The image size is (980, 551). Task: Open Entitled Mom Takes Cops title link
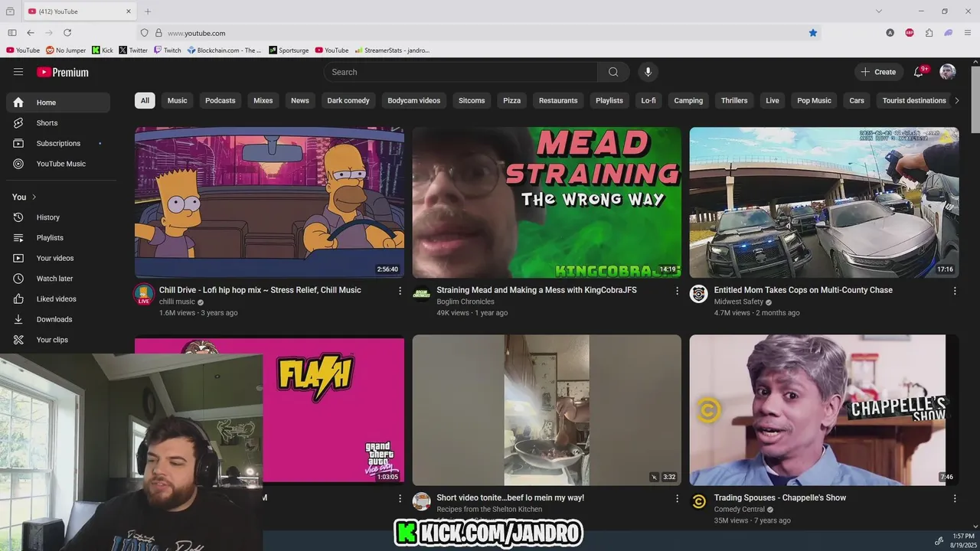point(803,290)
